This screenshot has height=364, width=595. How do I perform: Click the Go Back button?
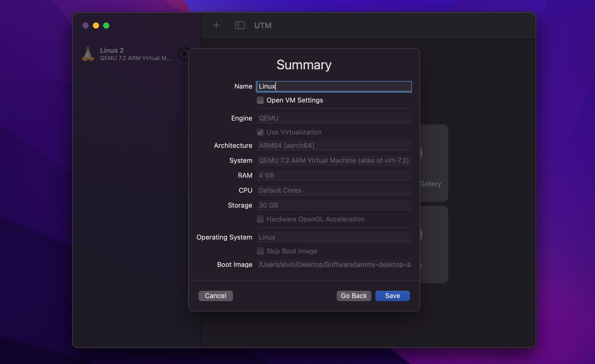[x=353, y=296]
